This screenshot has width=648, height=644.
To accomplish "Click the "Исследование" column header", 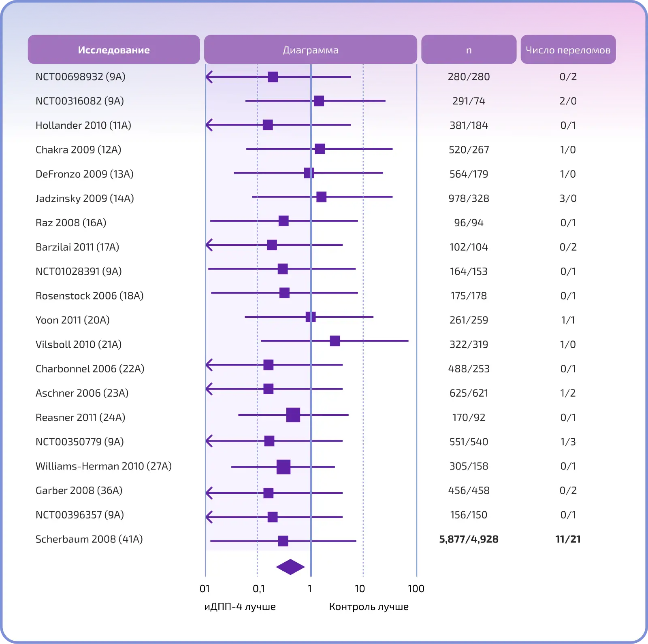I will pos(114,50).
